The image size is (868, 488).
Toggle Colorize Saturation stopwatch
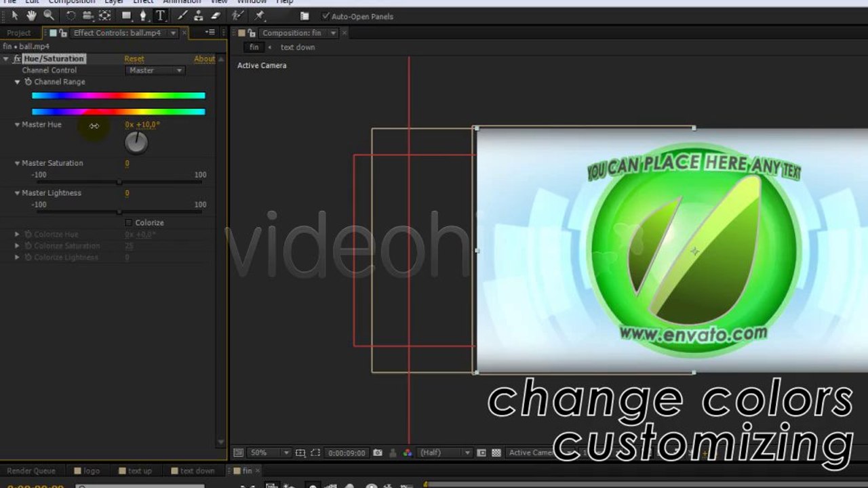pyautogui.click(x=28, y=246)
